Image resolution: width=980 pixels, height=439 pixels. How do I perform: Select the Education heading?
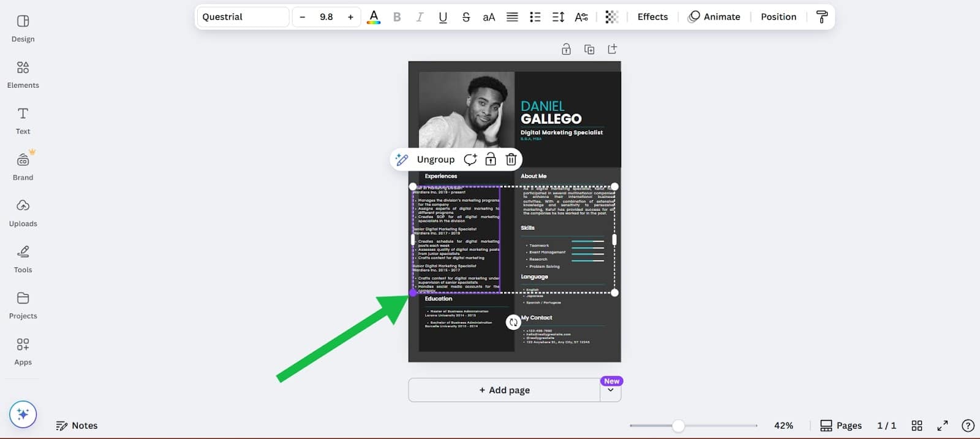coord(439,299)
